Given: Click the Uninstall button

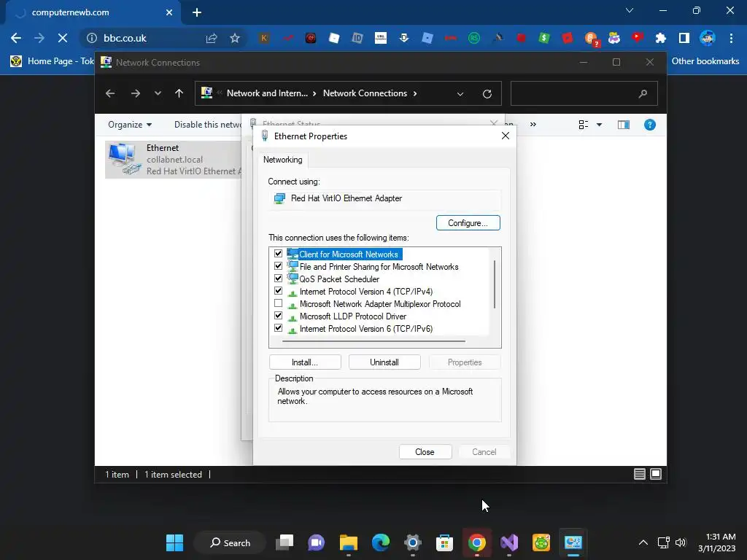Looking at the screenshot, I should tap(384, 362).
